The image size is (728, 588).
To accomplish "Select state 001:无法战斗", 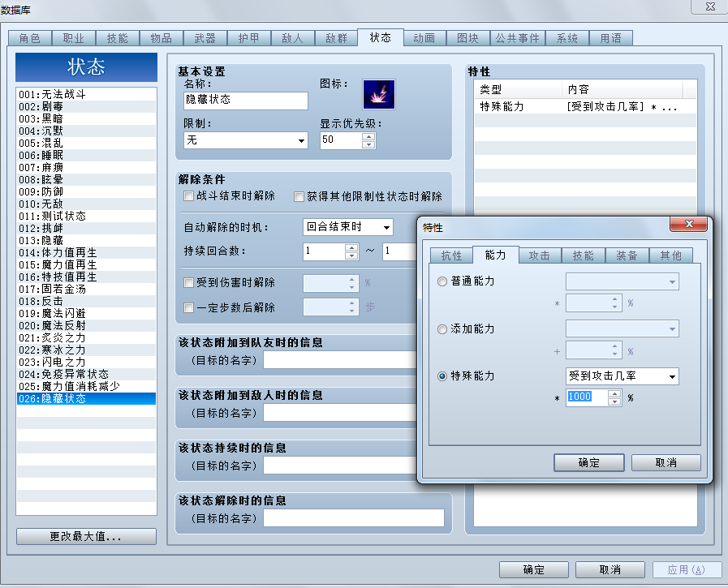I will 86,94.
